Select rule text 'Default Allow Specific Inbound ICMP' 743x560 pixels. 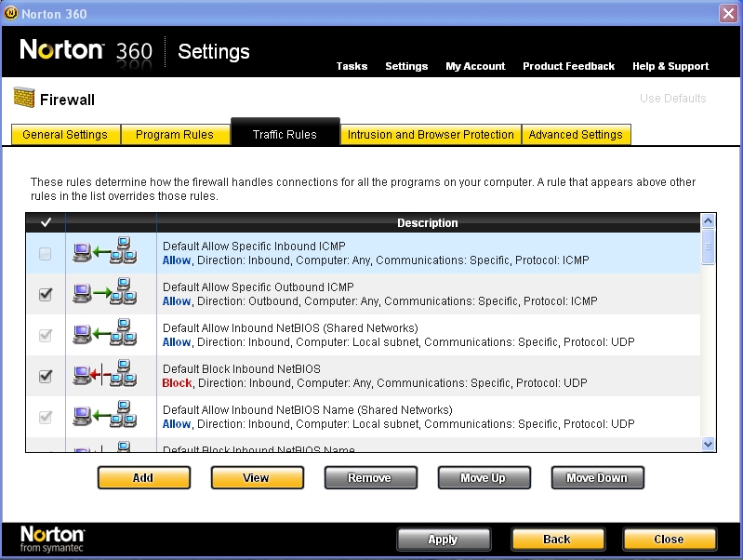254,247
